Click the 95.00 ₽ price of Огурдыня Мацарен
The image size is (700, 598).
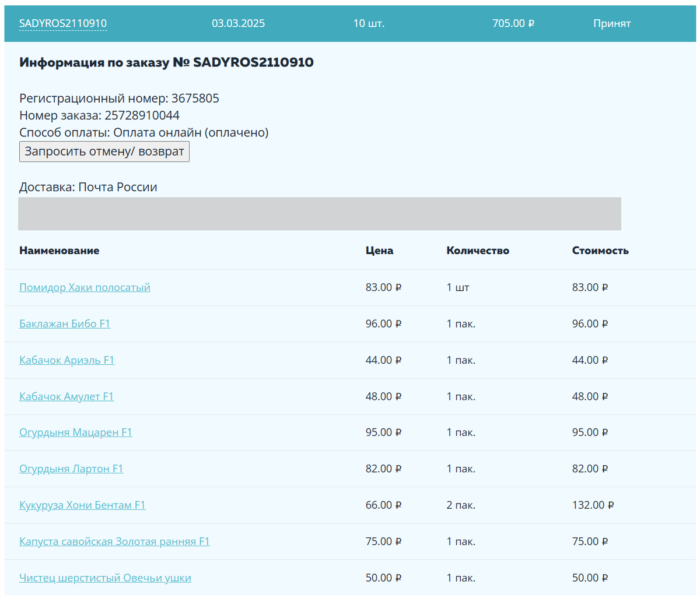tap(384, 432)
